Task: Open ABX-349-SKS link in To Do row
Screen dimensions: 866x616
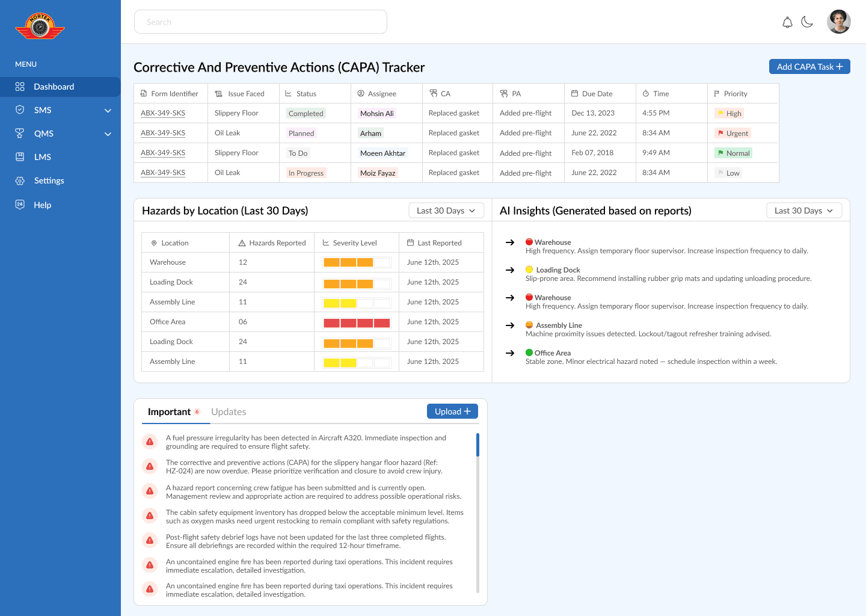Action: (x=163, y=153)
